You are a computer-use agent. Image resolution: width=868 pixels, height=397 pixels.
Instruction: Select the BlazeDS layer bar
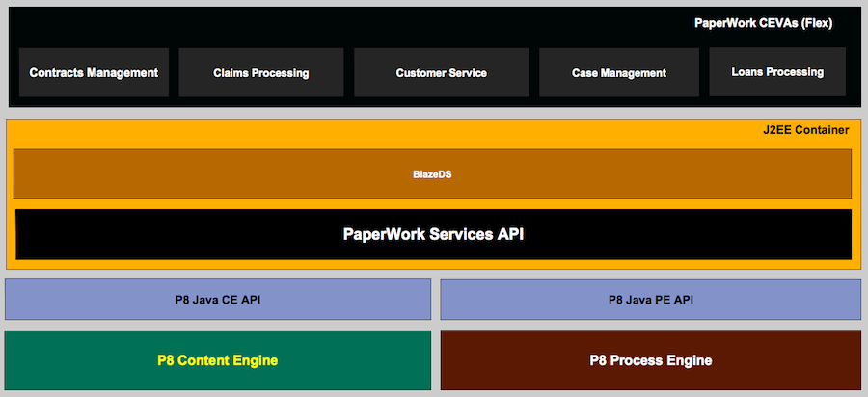(432, 173)
